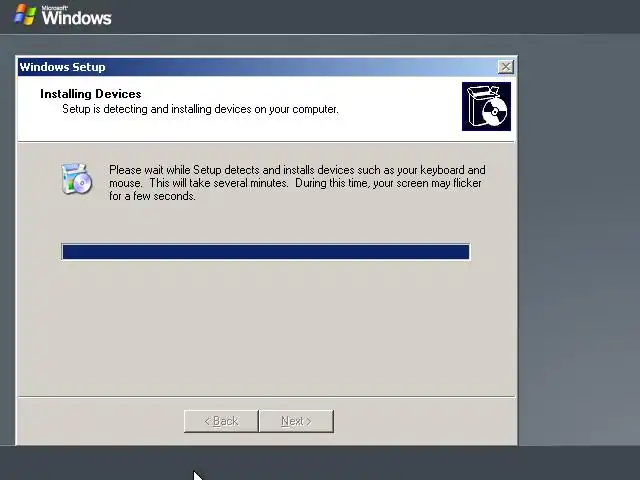The image size is (640, 480).
Task: Click the Microsoft Windows logo flag
Action: 25,14
